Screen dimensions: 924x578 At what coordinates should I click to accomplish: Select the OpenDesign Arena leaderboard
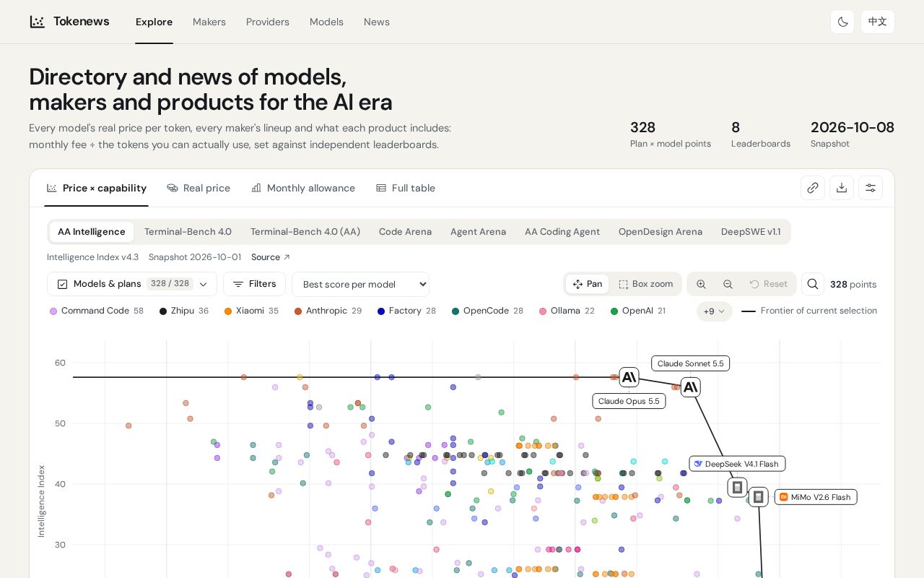(661, 232)
